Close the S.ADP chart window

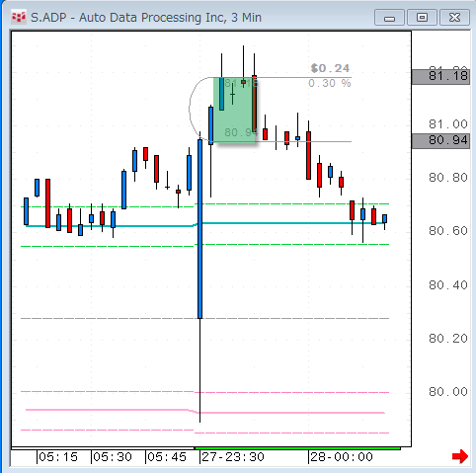[x=454, y=18]
